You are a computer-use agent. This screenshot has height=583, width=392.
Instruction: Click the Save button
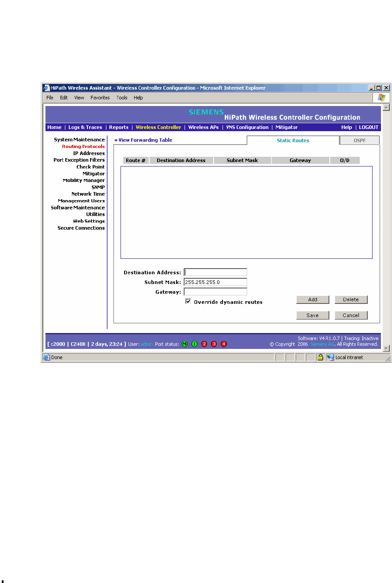[313, 315]
